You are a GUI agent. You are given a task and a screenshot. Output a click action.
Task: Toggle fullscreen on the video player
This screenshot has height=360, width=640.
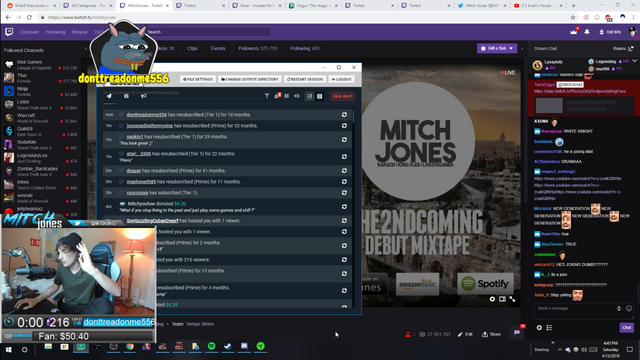(512, 299)
